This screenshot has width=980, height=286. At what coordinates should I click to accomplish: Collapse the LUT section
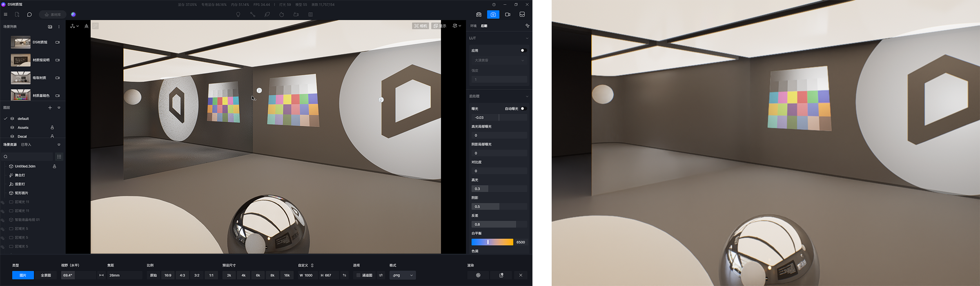[527, 38]
